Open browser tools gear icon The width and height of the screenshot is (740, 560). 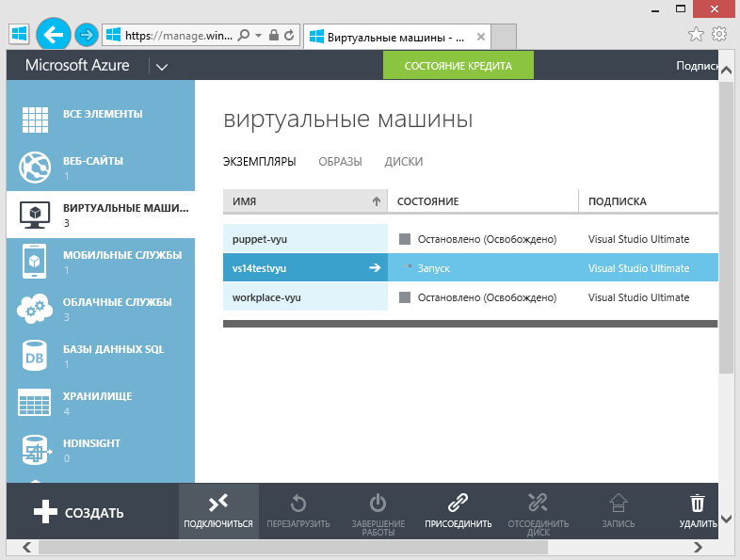[719, 34]
